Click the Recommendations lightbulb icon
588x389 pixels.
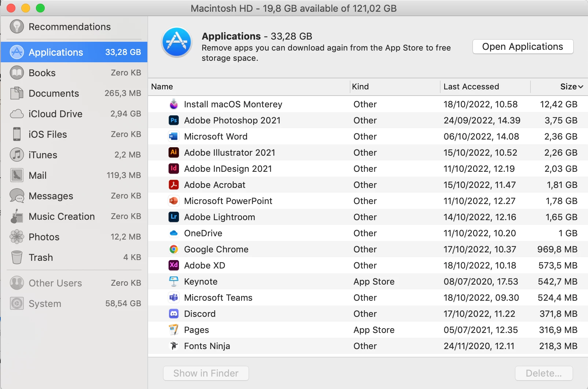point(17,26)
